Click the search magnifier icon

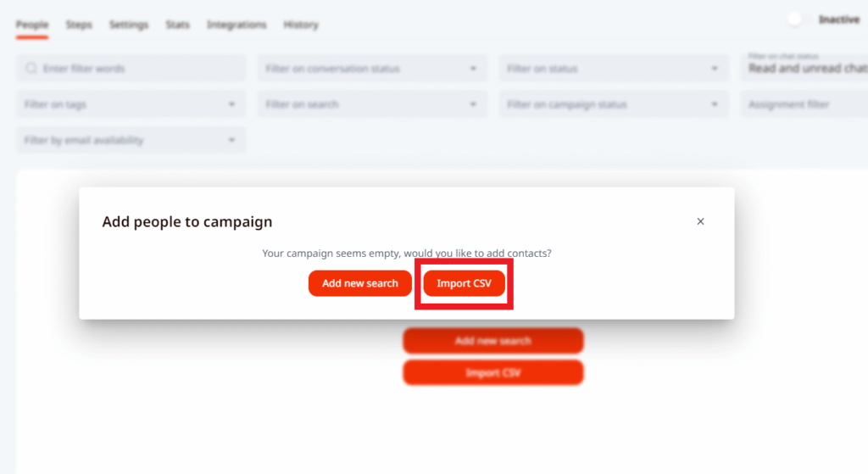pos(31,69)
